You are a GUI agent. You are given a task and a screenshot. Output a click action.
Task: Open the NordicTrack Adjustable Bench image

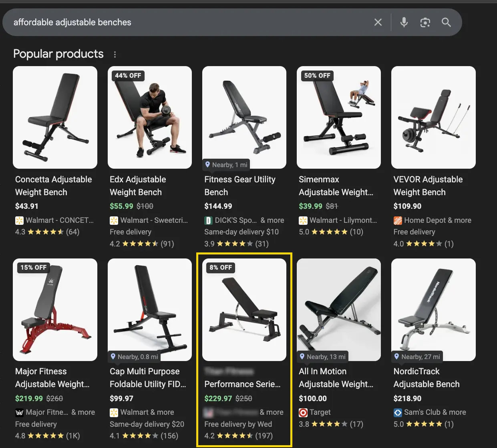[x=433, y=310]
